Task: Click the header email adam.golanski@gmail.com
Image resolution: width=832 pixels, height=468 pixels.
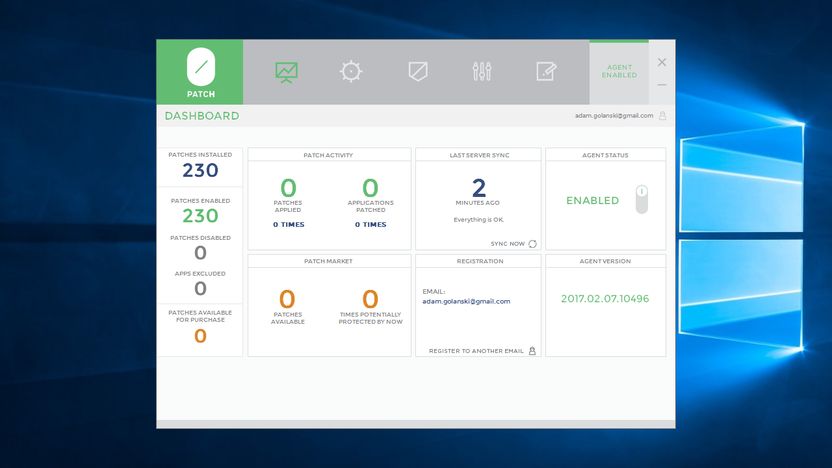Action: (x=614, y=116)
